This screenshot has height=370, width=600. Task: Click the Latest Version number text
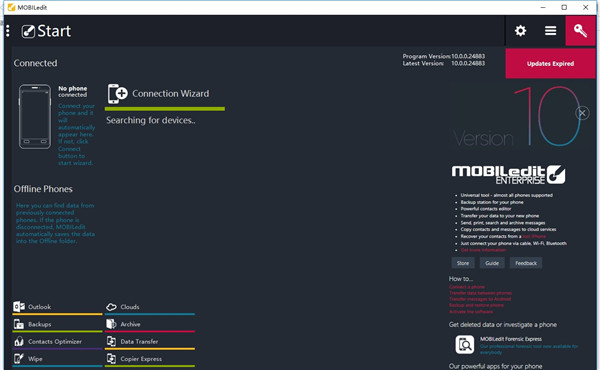pyautogui.click(x=468, y=63)
